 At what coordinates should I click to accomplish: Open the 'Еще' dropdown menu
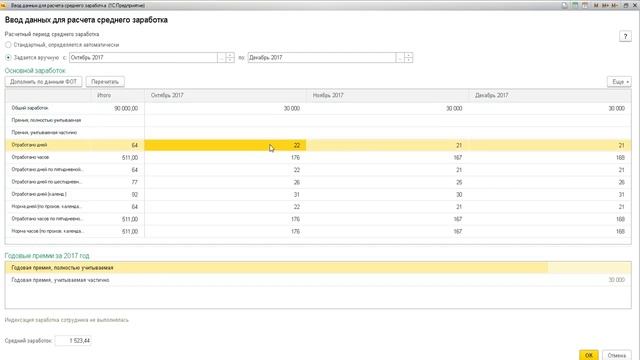(619, 82)
